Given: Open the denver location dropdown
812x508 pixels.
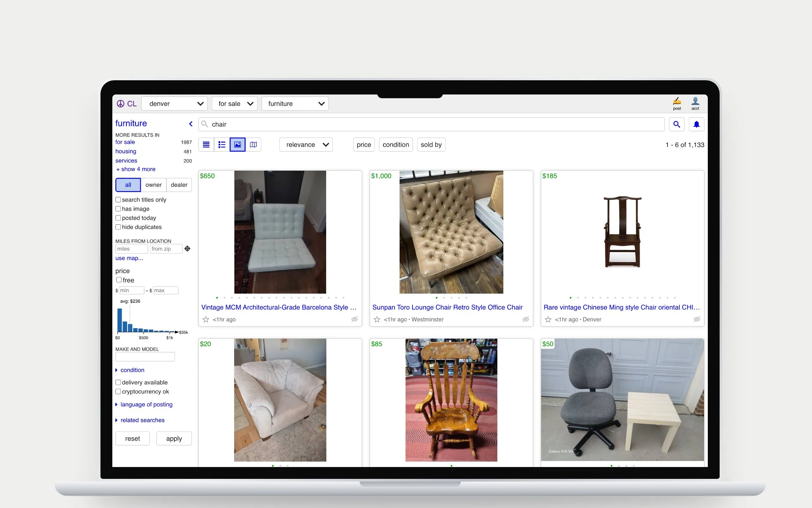Looking at the screenshot, I should click(x=175, y=104).
